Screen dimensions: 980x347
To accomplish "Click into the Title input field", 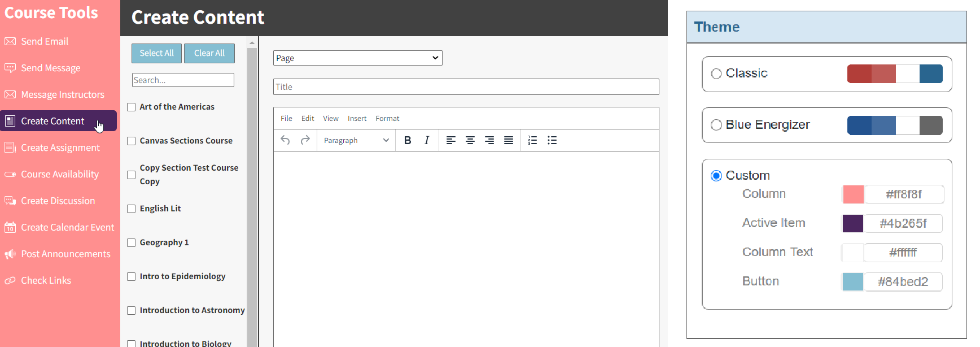I will 466,87.
